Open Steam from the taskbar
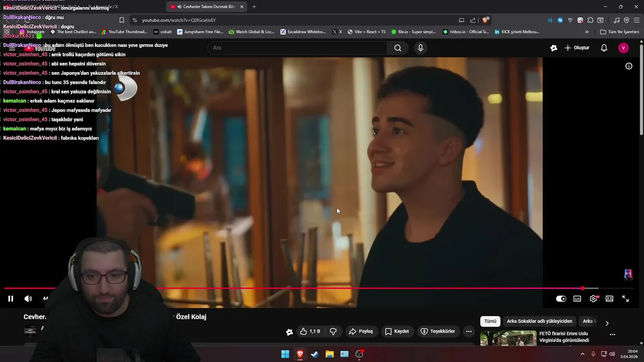This screenshot has height=362, width=644. pos(314,354)
